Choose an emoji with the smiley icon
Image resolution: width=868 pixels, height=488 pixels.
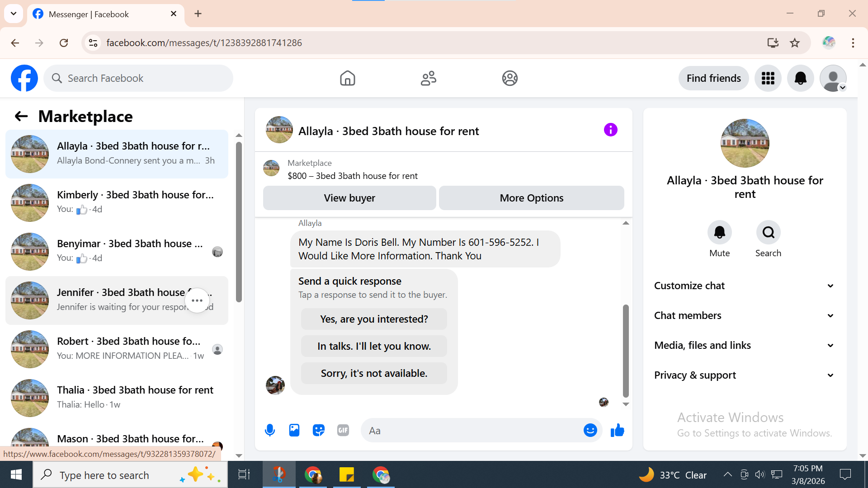tap(590, 430)
